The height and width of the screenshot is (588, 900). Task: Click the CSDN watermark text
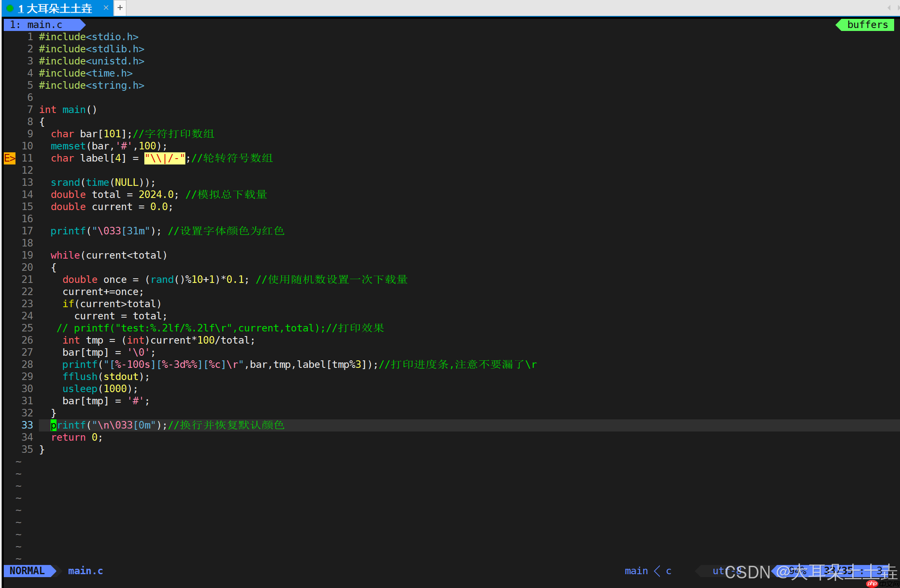749,572
